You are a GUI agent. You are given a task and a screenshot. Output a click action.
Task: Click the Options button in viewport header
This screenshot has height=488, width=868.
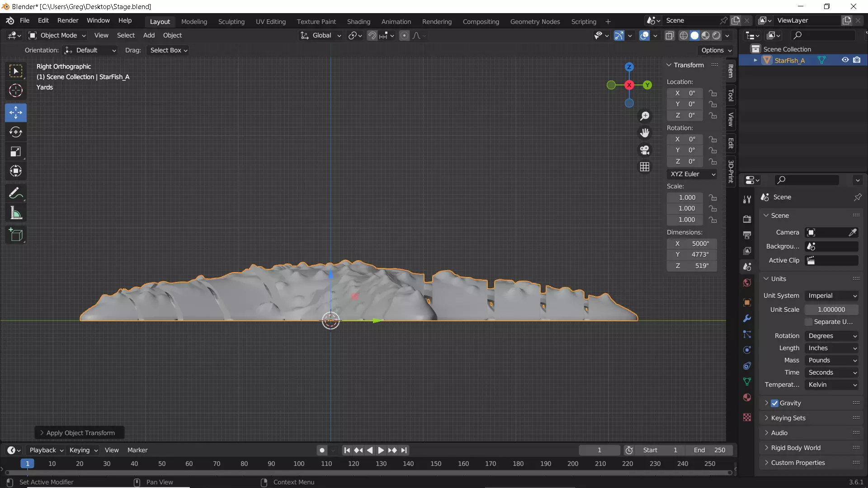point(716,50)
